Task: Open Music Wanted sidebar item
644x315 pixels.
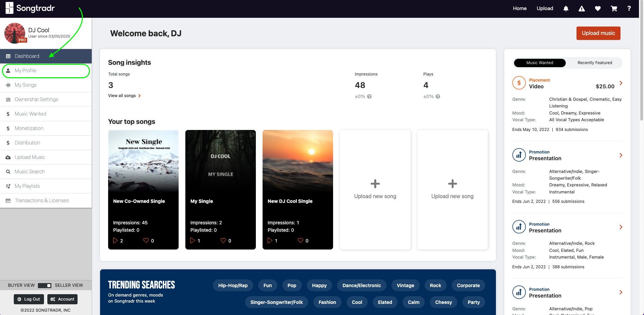Action: (x=46, y=114)
